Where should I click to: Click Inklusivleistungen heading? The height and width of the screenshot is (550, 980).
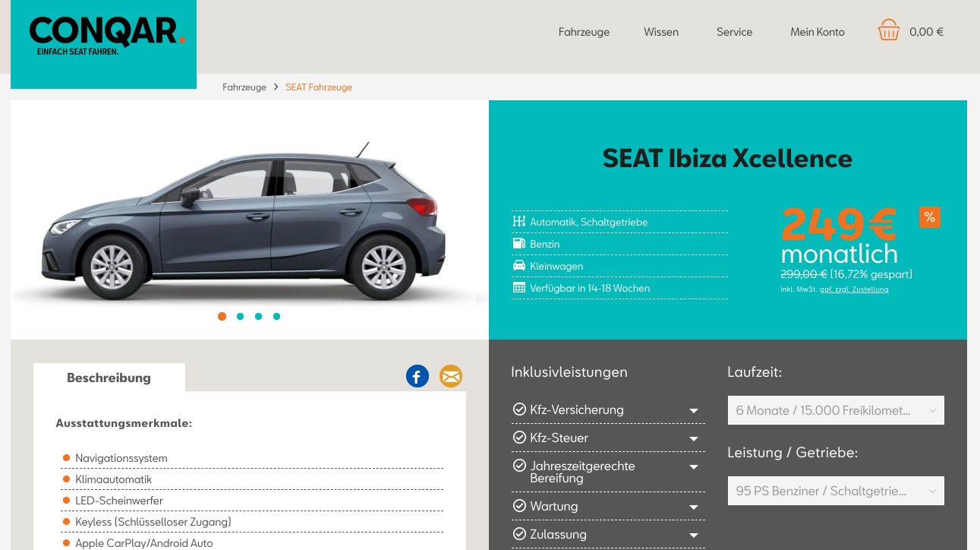569,372
